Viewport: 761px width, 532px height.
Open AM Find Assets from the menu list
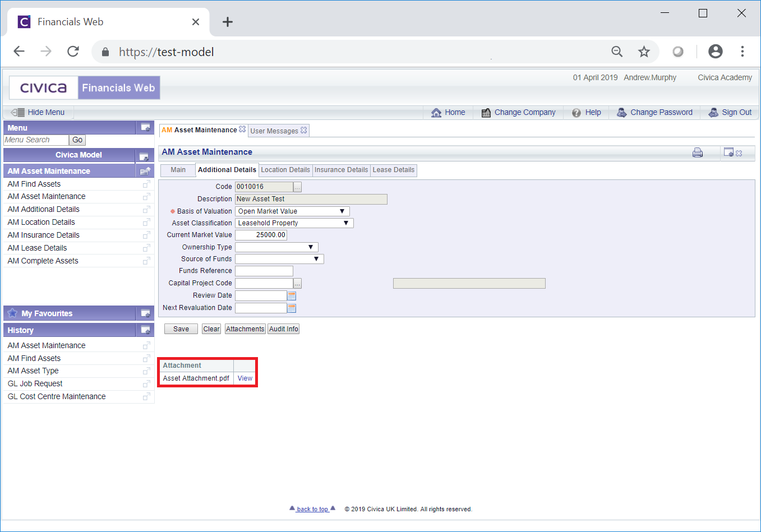[x=34, y=184]
